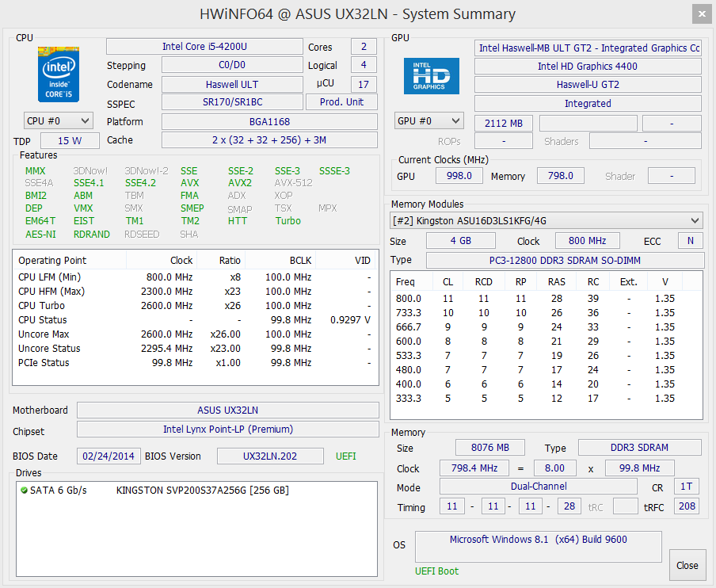Select the CPU HFM (Max) row
The image size is (716, 588).
tap(196, 292)
